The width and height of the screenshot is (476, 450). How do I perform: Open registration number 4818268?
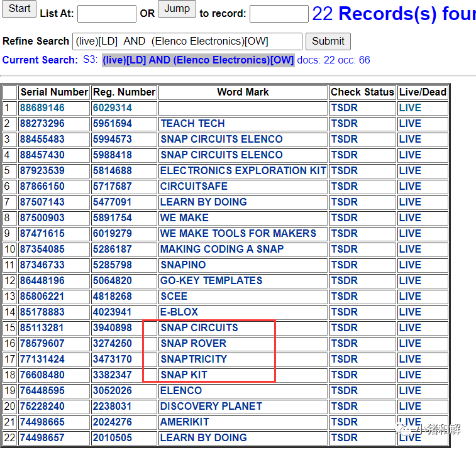click(113, 297)
